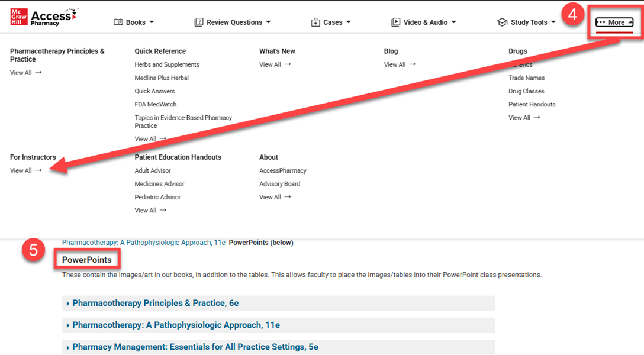Open the Study Tools menu
The image size is (644, 355).
click(529, 22)
